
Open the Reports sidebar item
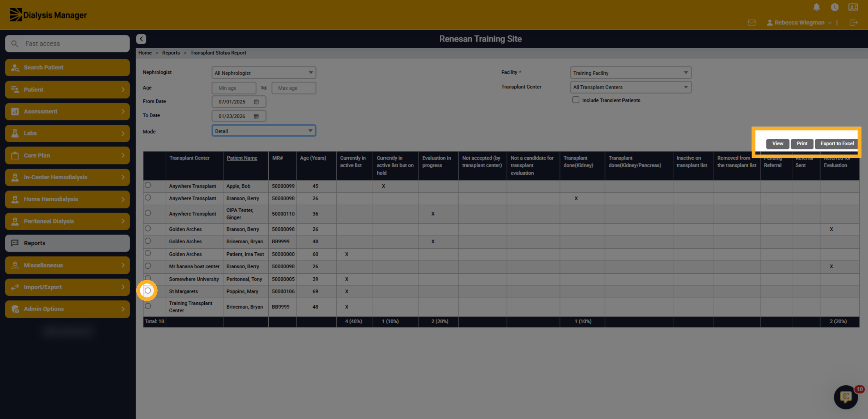click(67, 243)
